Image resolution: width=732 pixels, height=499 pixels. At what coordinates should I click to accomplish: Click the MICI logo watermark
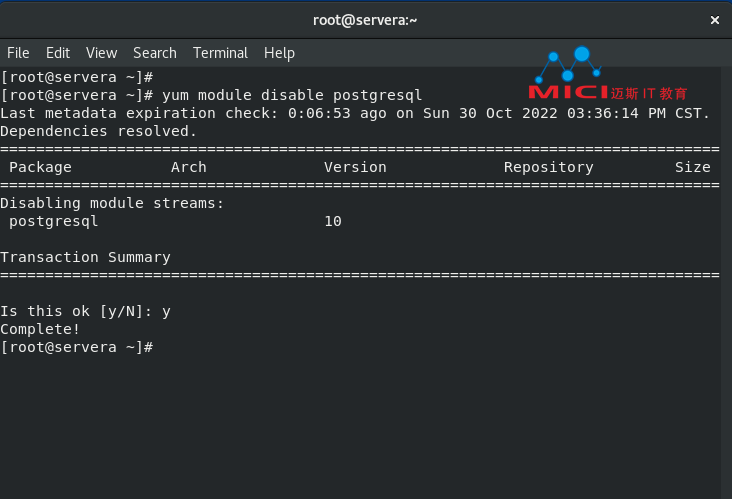[607, 73]
